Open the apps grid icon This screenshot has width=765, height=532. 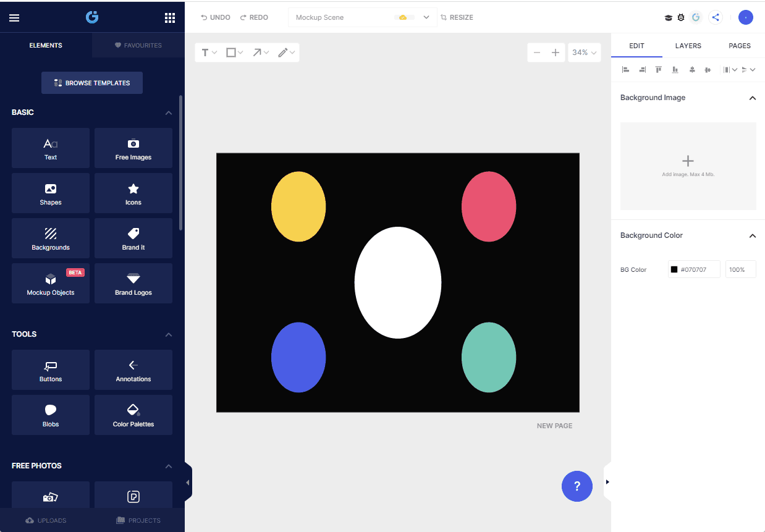point(170,18)
